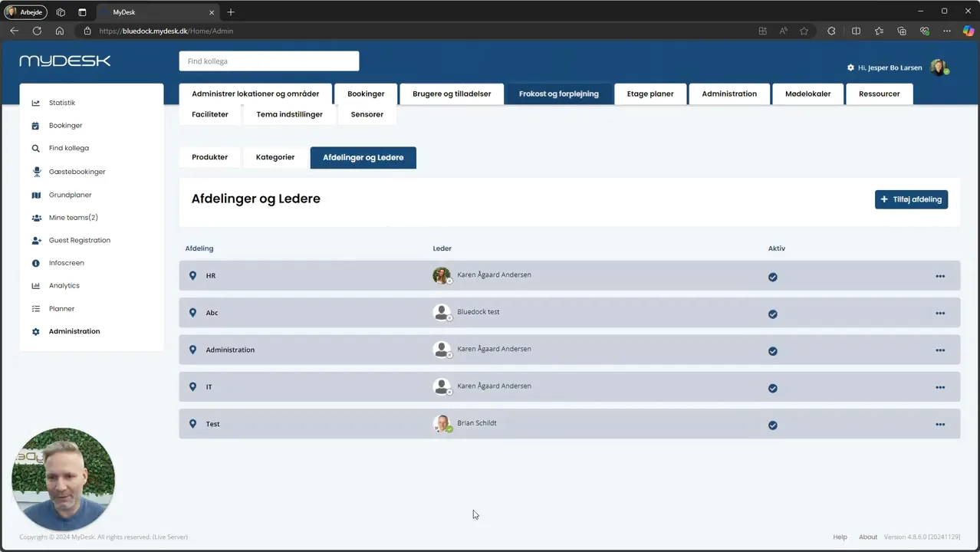This screenshot has width=980, height=552.
Task: Add page to favorites with star icon
Action: tap(804, 31)
